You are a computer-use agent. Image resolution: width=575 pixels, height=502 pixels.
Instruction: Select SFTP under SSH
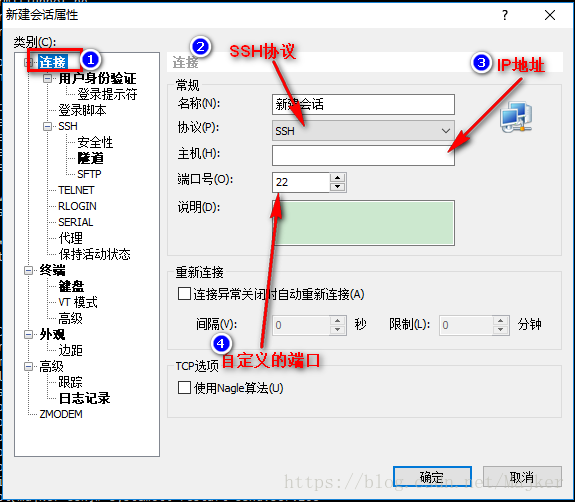pyautogui.click(x=89, y=174)
